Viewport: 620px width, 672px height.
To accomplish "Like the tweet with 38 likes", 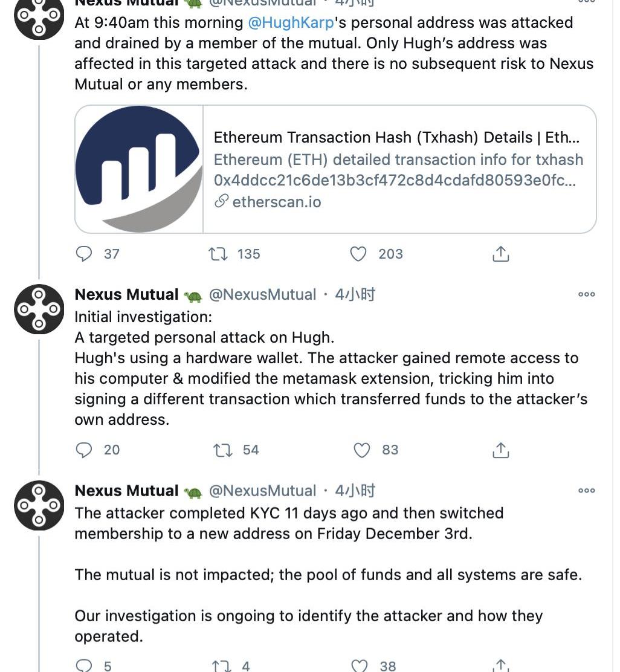I will point(359,665).
